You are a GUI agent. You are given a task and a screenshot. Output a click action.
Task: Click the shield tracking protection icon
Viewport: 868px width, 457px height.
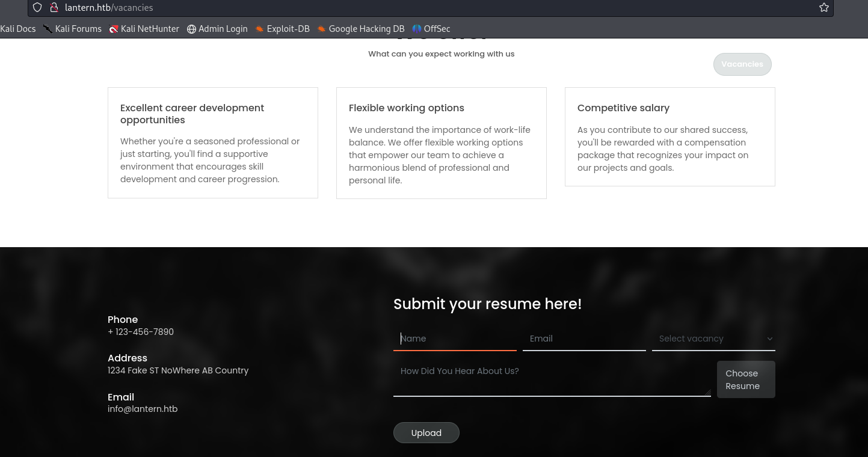(x=37, y=7)
